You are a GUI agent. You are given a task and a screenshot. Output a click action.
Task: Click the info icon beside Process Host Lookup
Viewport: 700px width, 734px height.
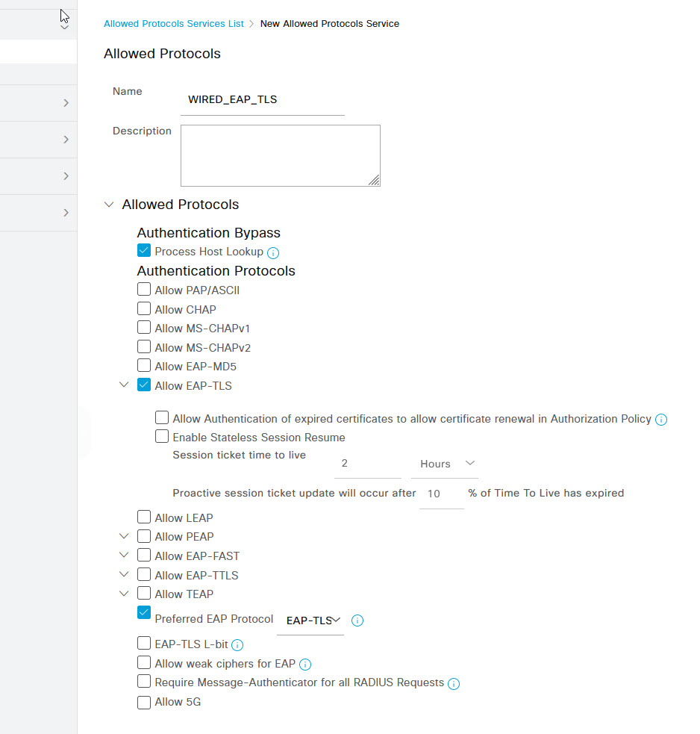click(x=273, y=253)
